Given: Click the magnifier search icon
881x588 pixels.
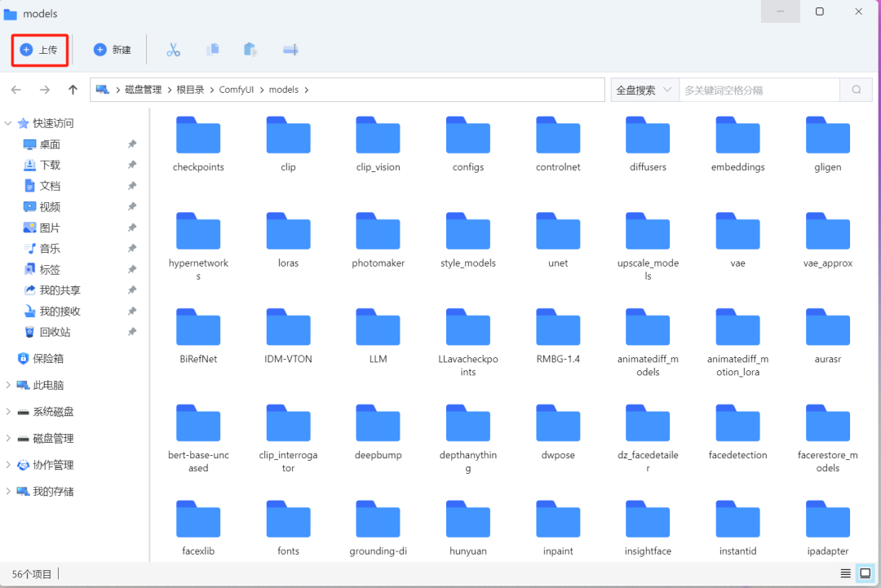Looking at the screenshot, I should coord(857,90).
